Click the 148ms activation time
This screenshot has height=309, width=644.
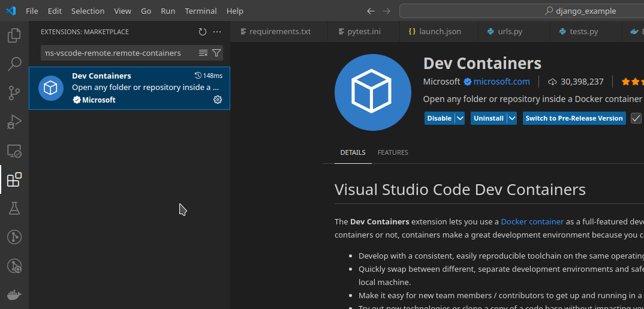pyautogui.click(x=209, y=76)
